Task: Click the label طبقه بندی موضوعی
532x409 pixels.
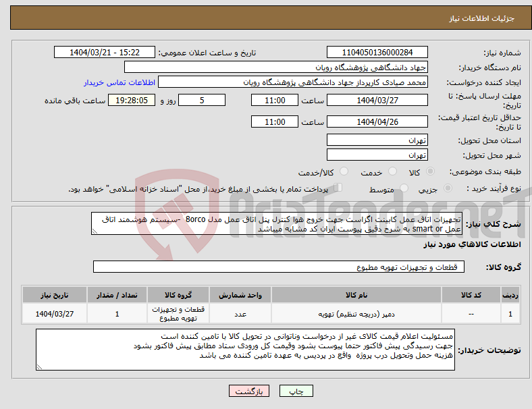Action: point(485,172)
